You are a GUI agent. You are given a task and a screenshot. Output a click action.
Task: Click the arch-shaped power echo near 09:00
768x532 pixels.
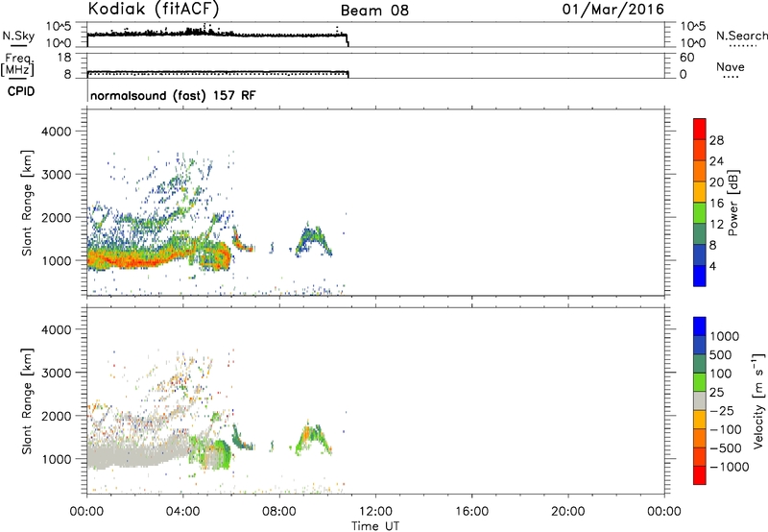click(314, 240)
